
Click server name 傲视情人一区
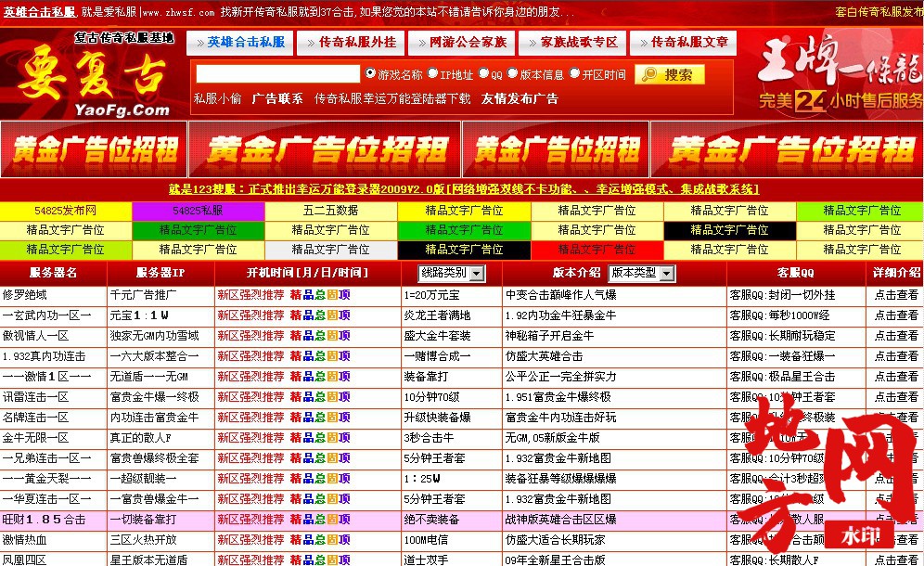point(35,336)
